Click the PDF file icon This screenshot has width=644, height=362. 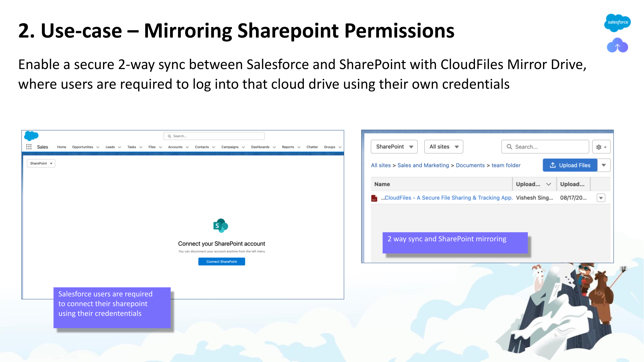374,198
